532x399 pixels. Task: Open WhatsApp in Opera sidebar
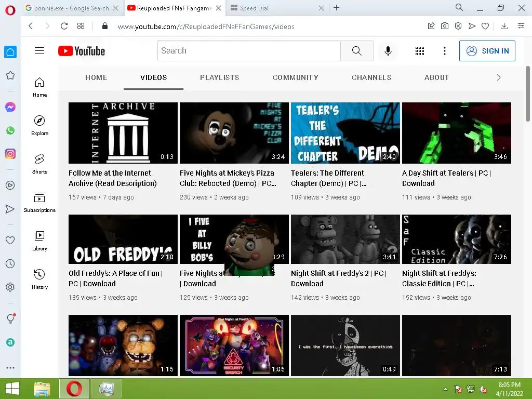pos(10,130)
